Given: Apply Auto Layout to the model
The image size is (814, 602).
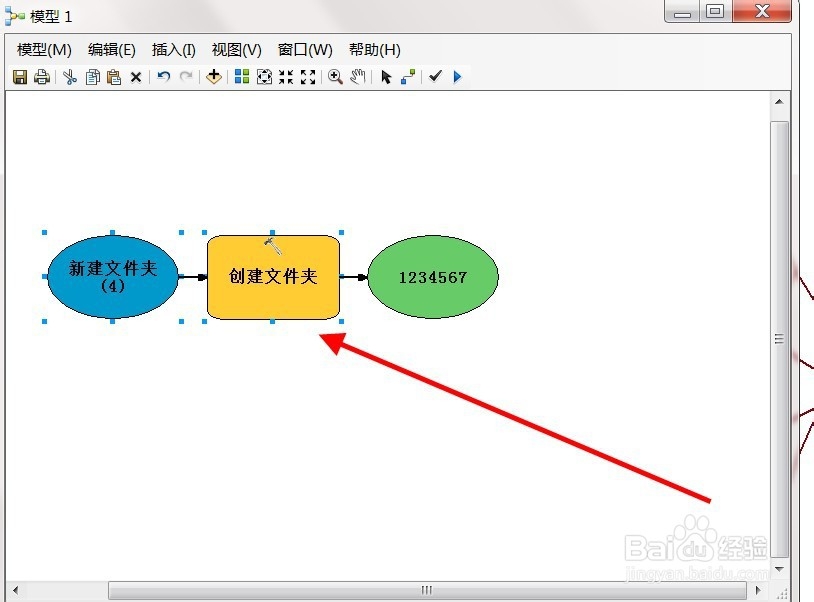Looking at the screenshot, I should 242,77.
